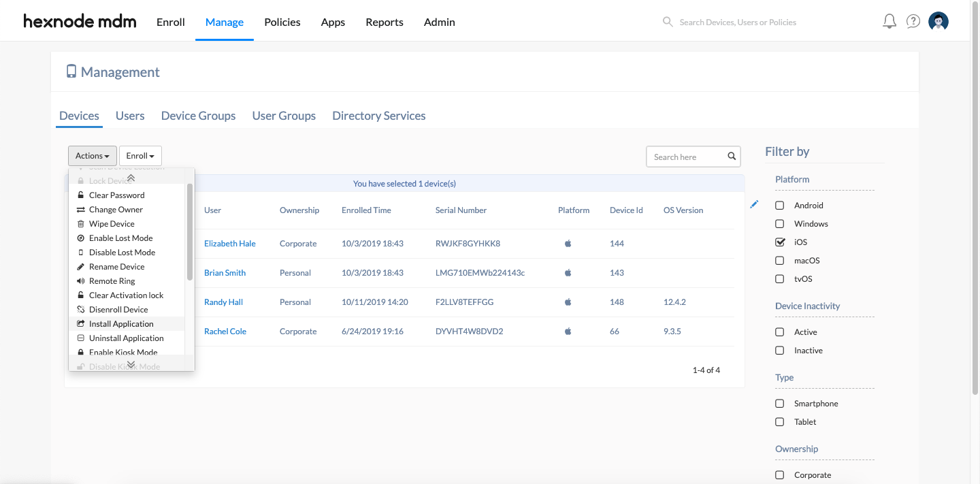Click the Clear Password lock icon

tap(81, 195)
